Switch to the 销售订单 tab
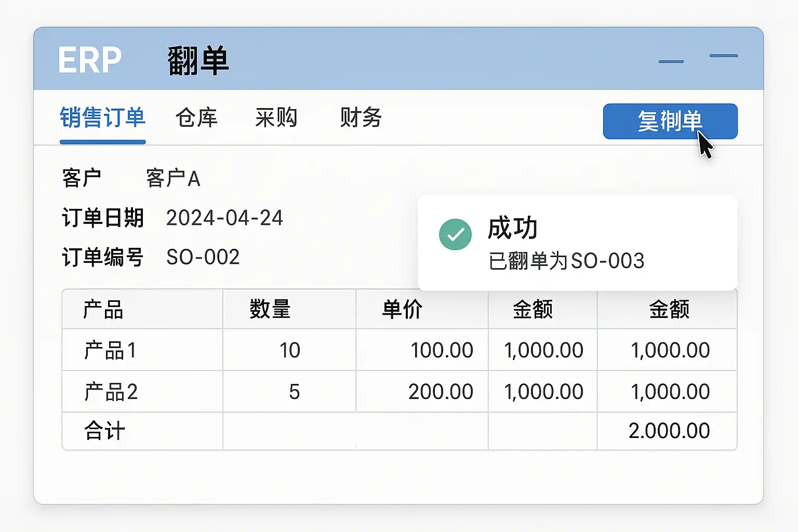This screenshot has width=798, height=532. click(x=102, y=118)
